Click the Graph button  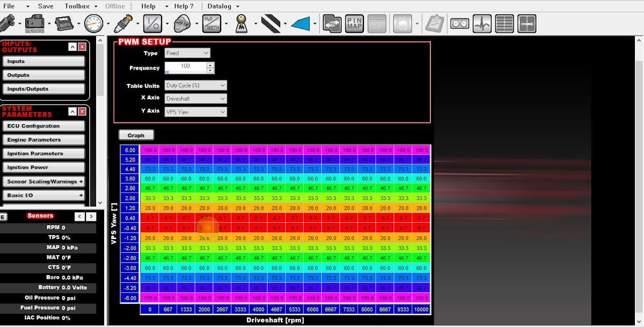point(136,135)
